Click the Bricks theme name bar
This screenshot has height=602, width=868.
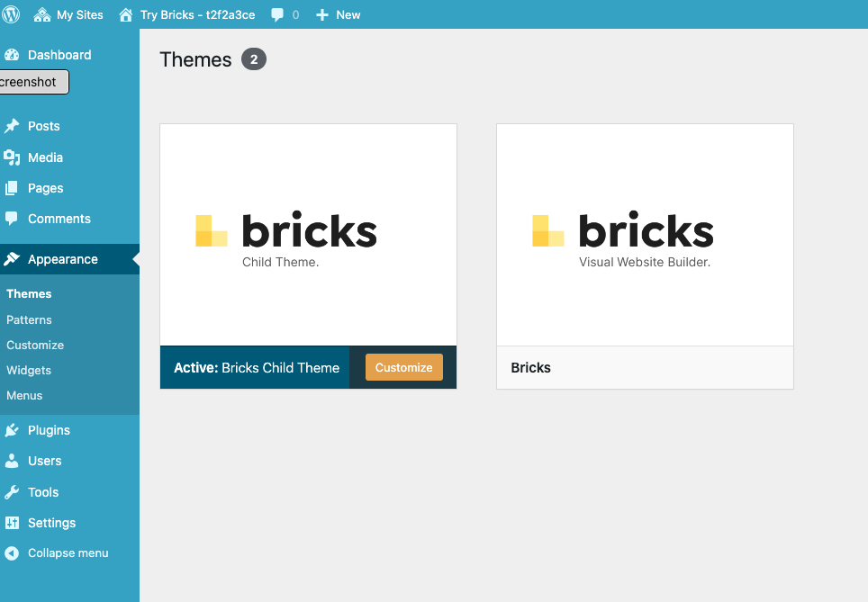pyautogui.click(x=645, y=367)
